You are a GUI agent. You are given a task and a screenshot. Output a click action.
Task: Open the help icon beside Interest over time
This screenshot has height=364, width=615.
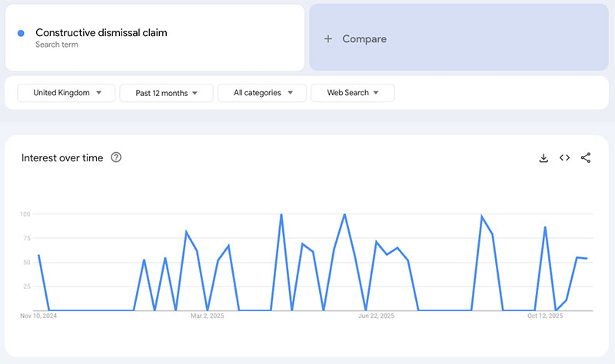click(116, 158)
